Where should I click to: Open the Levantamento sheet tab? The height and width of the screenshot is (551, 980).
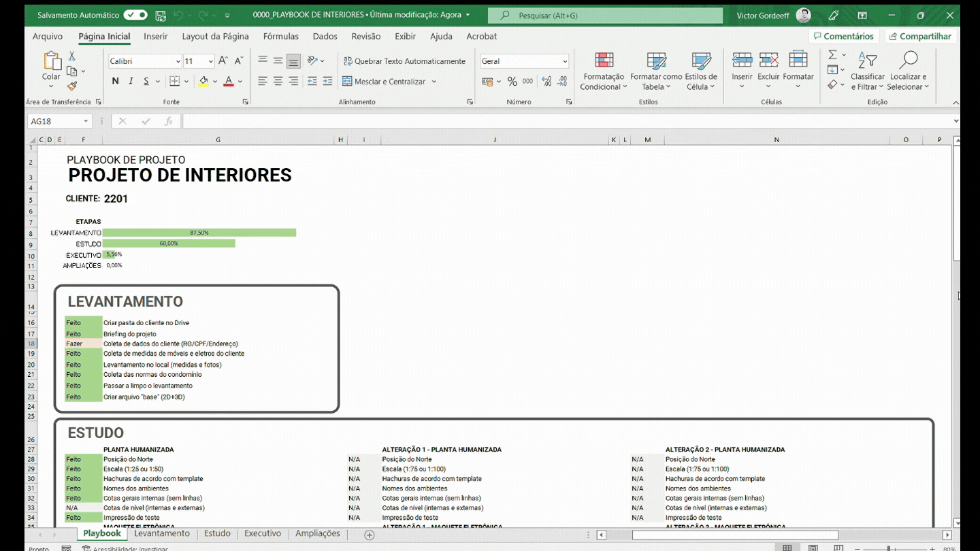tap(162, 534)
